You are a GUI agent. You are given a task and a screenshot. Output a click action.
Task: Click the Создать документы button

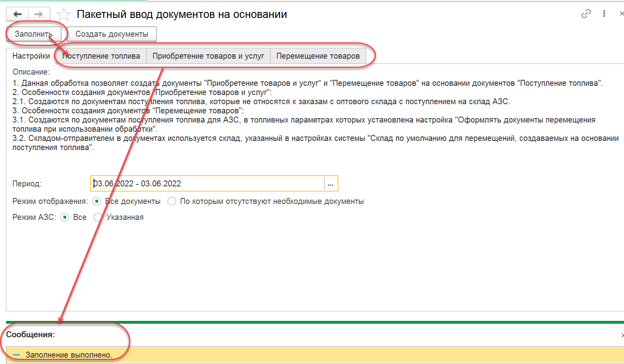coord(112,34)
